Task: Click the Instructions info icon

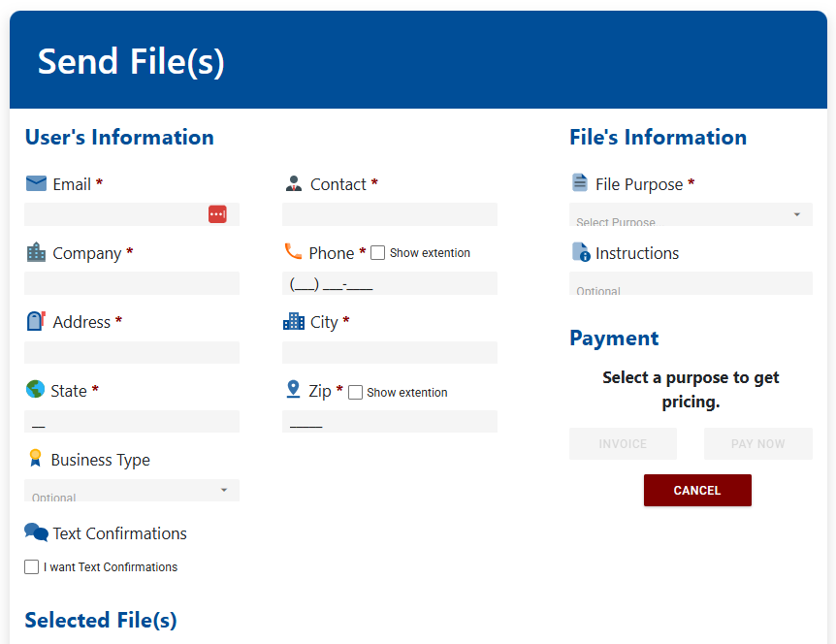Action: click(x=579, y=252)
